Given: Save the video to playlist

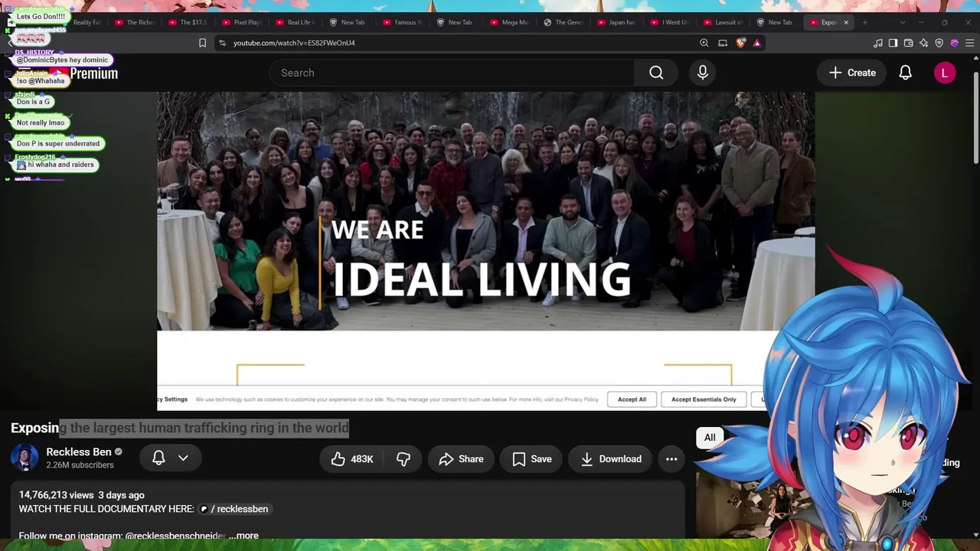Looking at the screenshot, I should pos(531,459).
